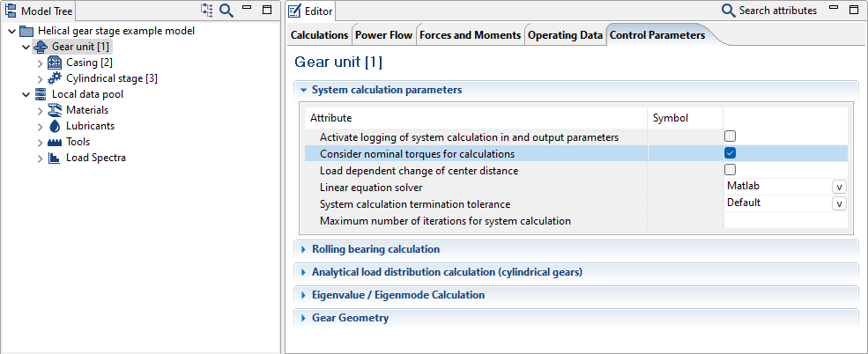Select Cylindrical stage [3] label

(112, 78)
